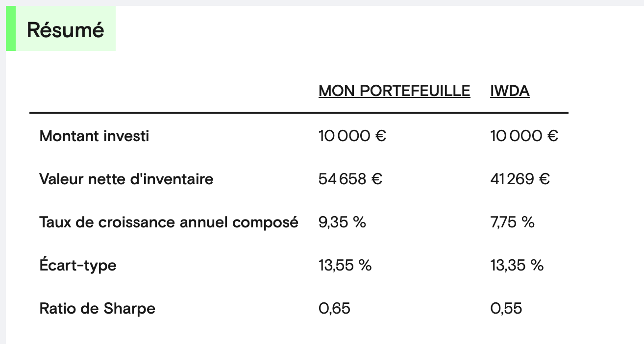Select the Ratio de Sharpe label
Image resolution: width=644 pixels, height=344 pixels.
[x=97, y=308]
